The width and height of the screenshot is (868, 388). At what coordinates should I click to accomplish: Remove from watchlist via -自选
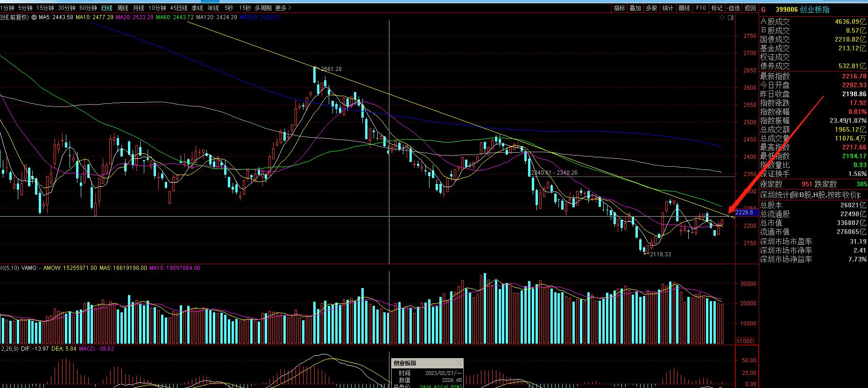(x=734, y=8)
